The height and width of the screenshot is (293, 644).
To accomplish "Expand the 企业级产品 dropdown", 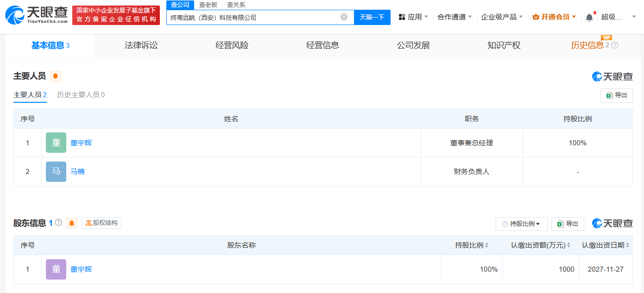I will 502,17.
